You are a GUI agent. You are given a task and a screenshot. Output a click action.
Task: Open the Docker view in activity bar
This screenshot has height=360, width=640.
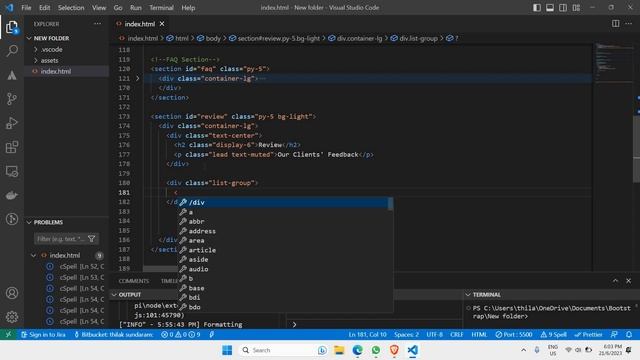pyautogui.click(x=12, y=195)
